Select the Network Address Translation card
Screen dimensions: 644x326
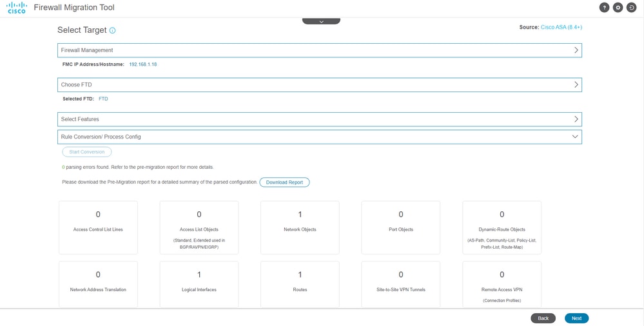coord(98,284)
